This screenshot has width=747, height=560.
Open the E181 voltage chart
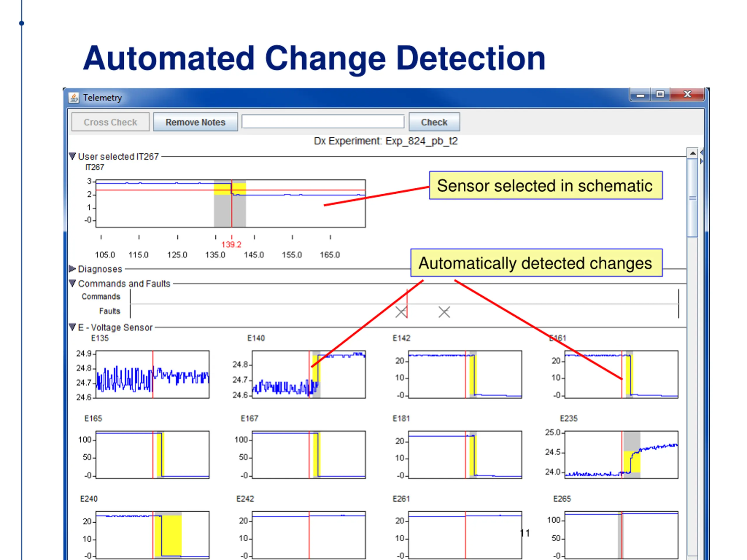[x=465, y=455]
